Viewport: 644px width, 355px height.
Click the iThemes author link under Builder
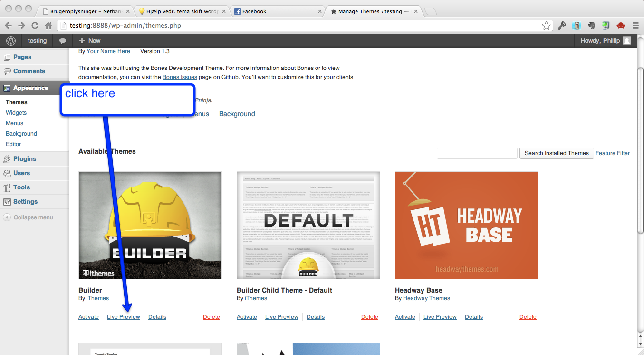tap(97, 298)
